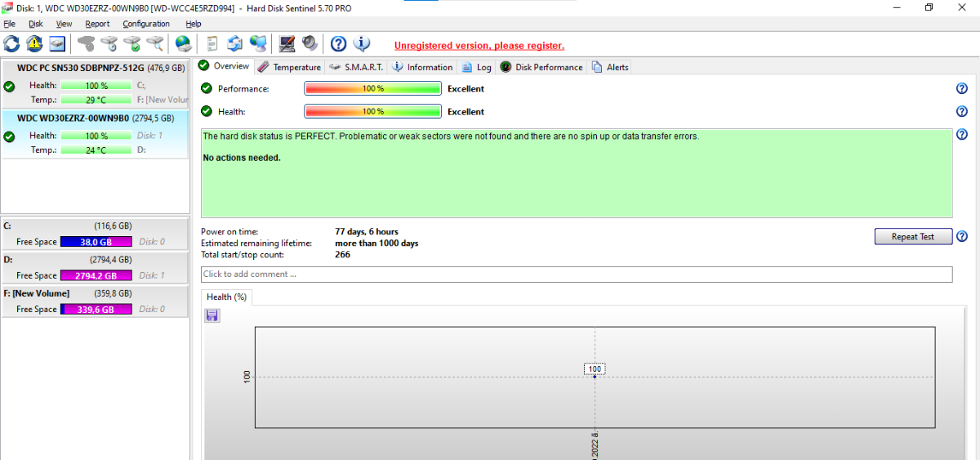Click the globe with disk toolbar icon
The width and height of the screenshot is (980, 460).
point(183,43)
